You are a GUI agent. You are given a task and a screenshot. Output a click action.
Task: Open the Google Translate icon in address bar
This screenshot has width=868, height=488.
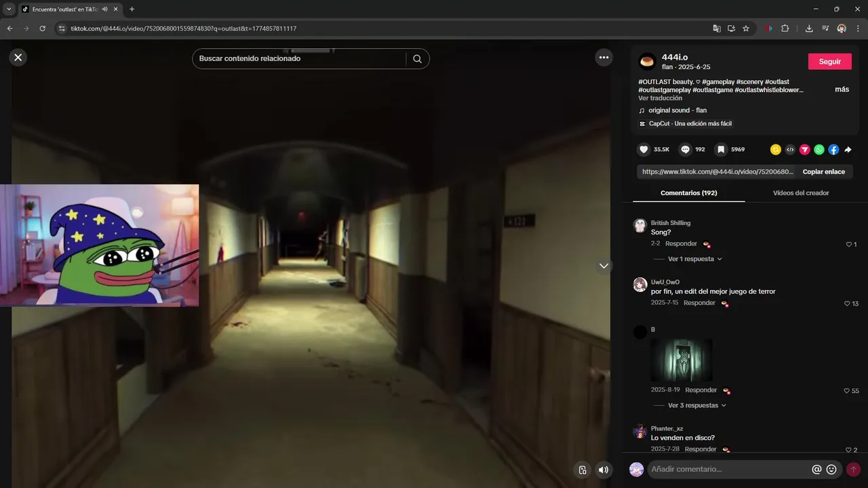pos(717,28)
